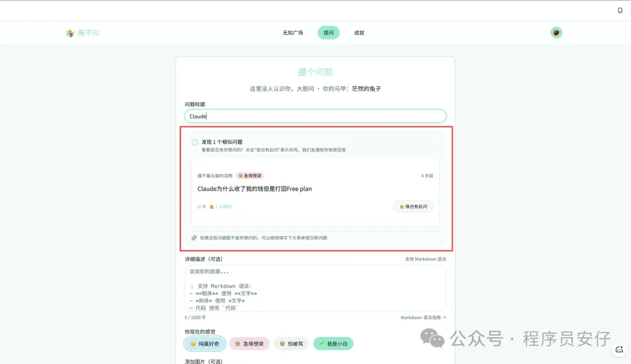Click the 我也有此问 button
631x364 pixels.
[x=413, y=206]
